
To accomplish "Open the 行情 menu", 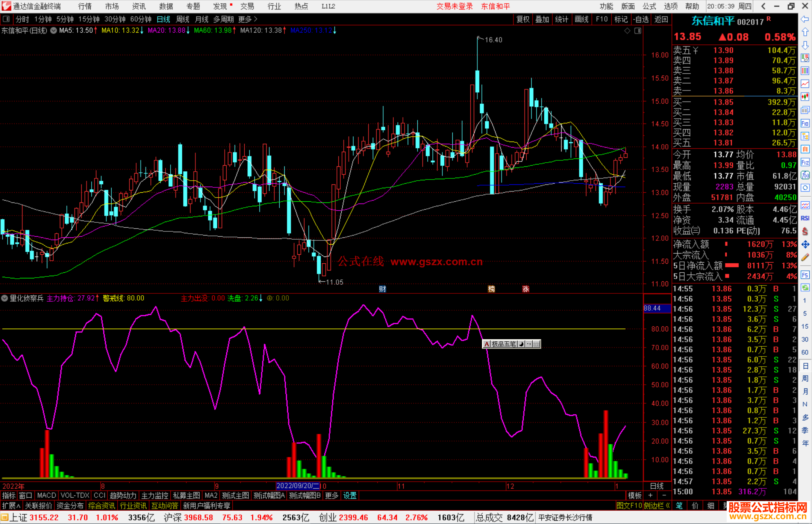I will (85, 6).
